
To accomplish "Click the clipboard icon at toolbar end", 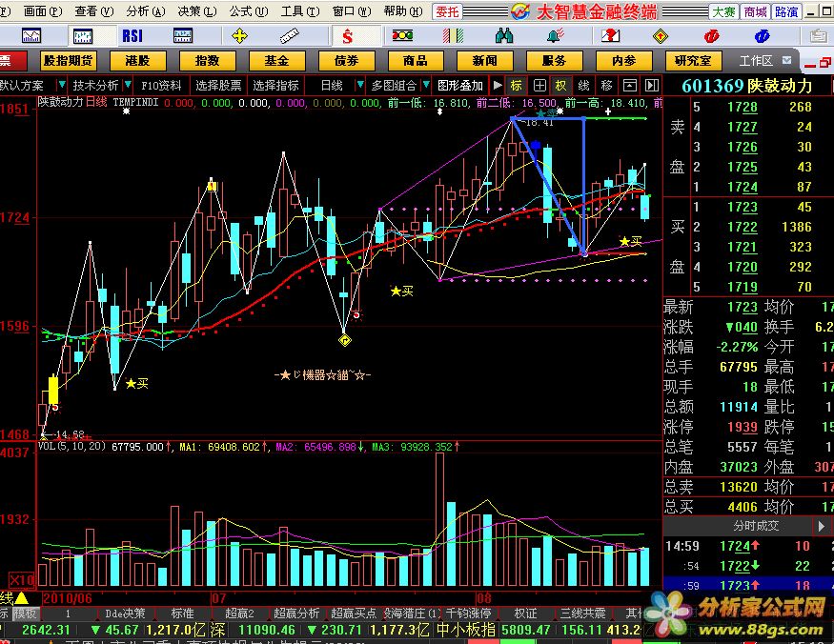I will pos(818,35).
